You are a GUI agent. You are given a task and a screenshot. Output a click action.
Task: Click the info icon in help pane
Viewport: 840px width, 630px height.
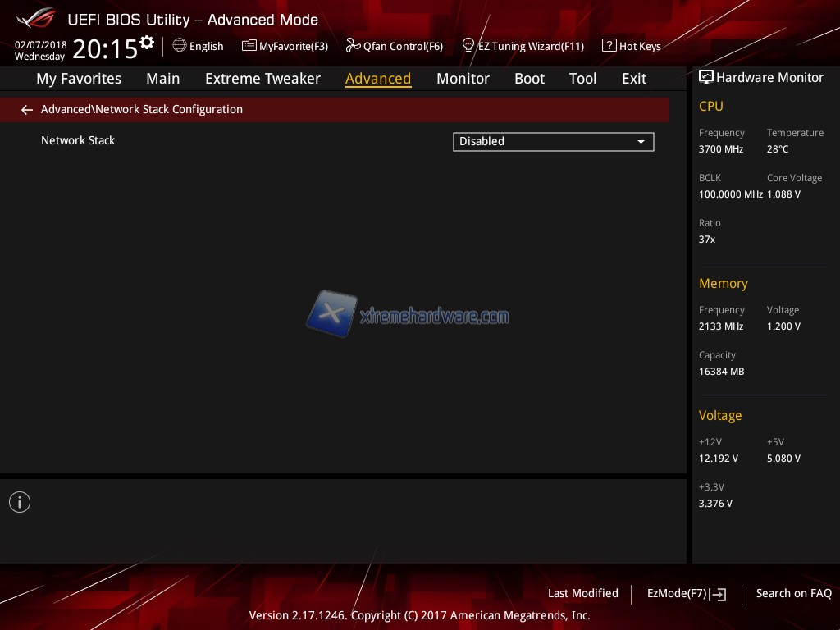20,502
